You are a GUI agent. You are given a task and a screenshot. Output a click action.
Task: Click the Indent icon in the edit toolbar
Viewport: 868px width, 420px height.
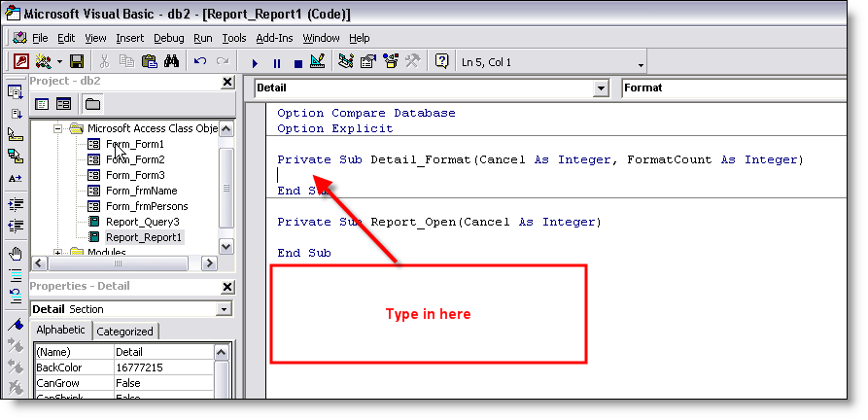point(16,204)
